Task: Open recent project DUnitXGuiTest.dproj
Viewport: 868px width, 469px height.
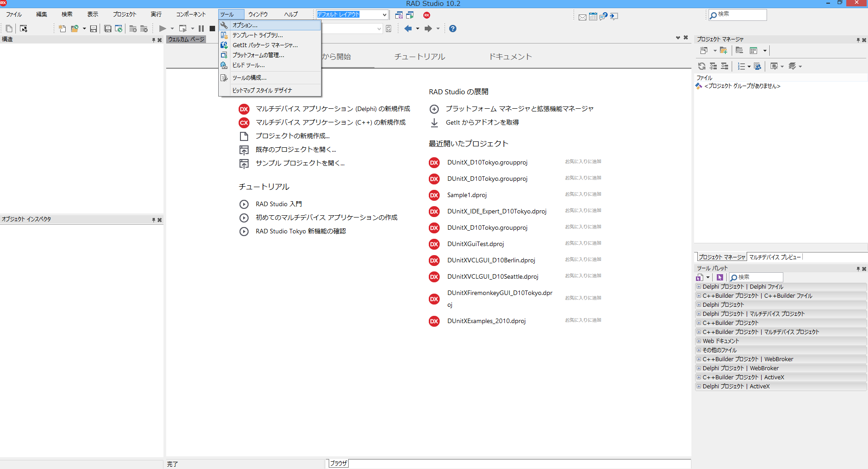Action: (475, 244)
